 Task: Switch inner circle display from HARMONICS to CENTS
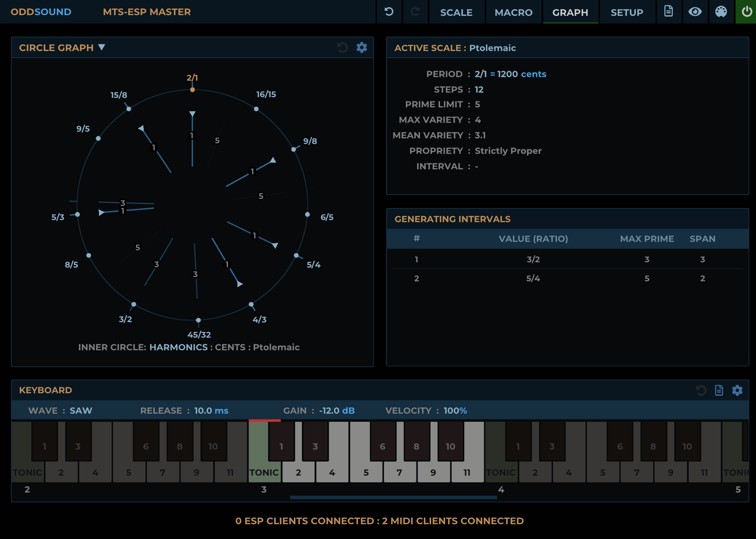tap(229, 347)
